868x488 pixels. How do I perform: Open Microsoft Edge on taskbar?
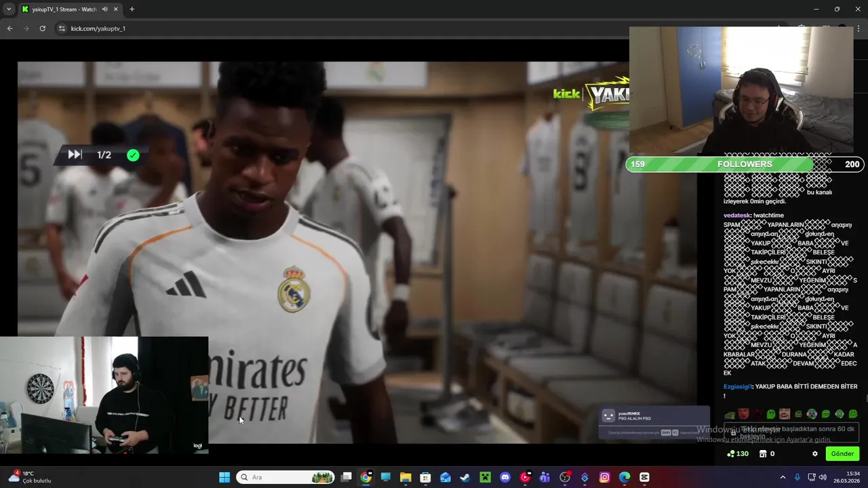pos(625,477)
